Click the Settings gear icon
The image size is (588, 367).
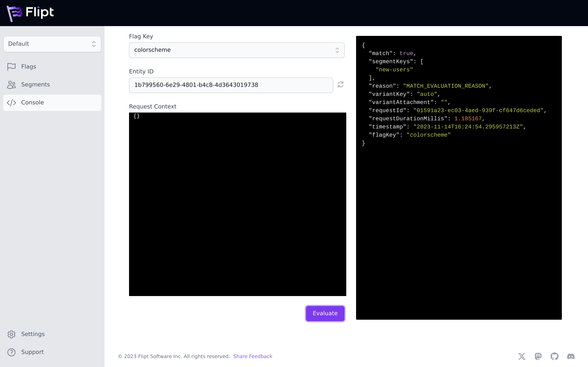[x=11, y=334]
